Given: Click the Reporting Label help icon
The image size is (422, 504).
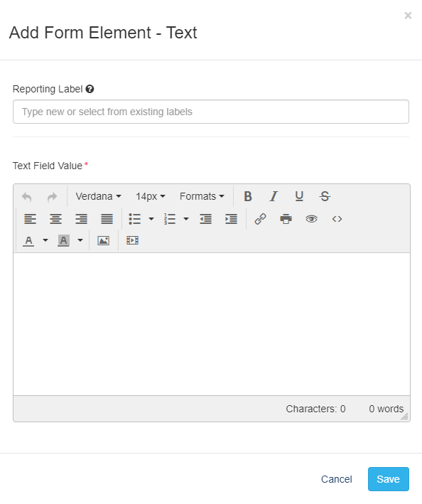Looking at the screenshot, I should click(90, 89).
